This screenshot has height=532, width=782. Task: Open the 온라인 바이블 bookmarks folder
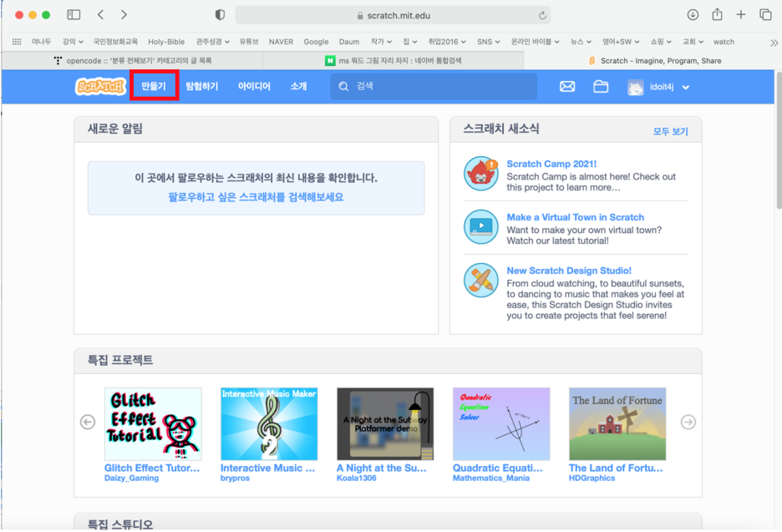[x=536, y=42]
